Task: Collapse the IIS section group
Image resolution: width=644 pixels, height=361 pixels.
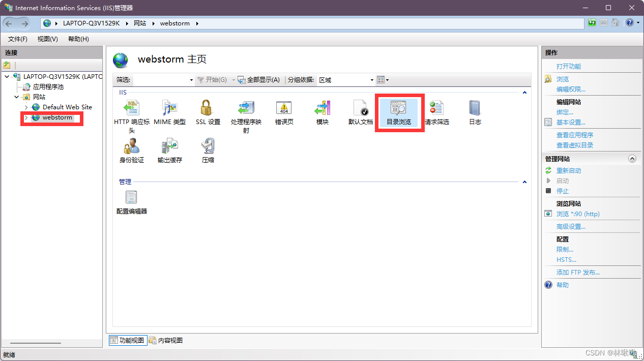Action: (524, 93)
